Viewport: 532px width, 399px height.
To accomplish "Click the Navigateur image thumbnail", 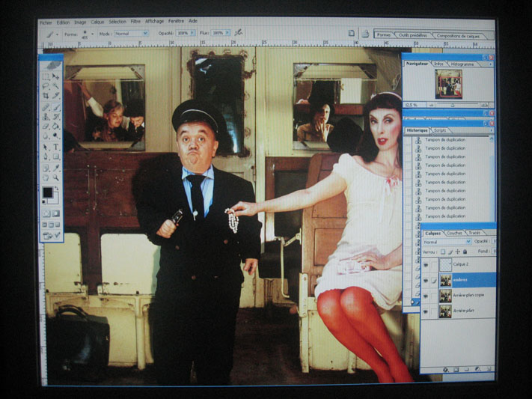I will pos(448,84).
